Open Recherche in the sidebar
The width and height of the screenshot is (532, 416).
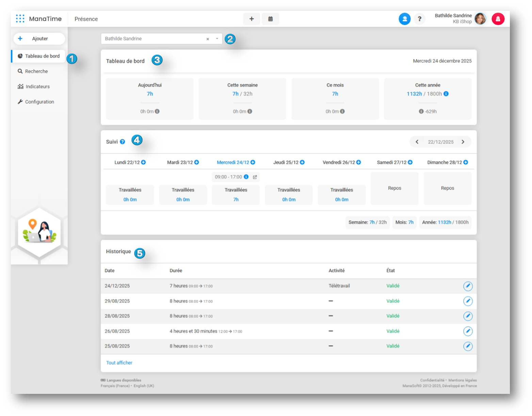pos(36,71)
